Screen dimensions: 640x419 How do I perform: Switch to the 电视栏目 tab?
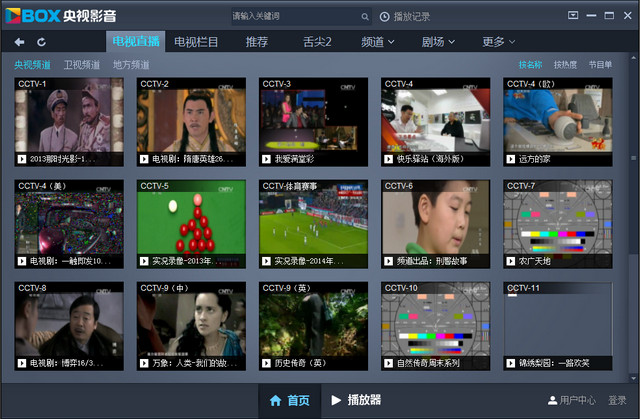tap(196, 42)
